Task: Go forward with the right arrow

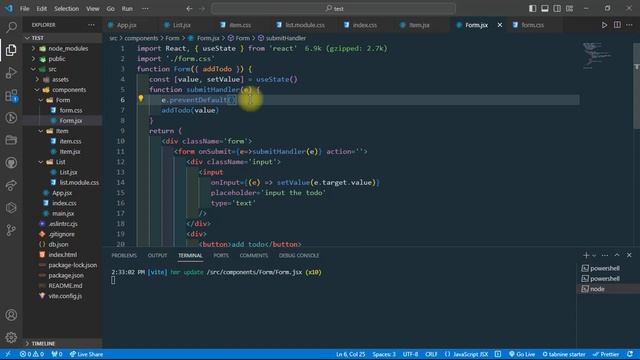Action: tap(202, 8)
